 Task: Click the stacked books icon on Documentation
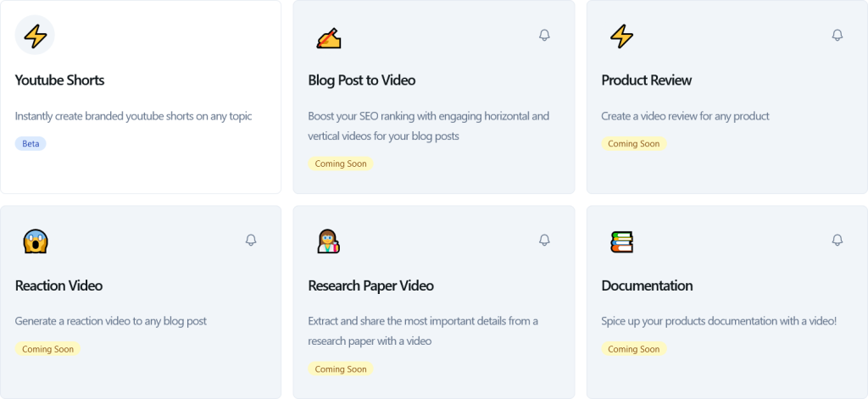click(621, 241)
